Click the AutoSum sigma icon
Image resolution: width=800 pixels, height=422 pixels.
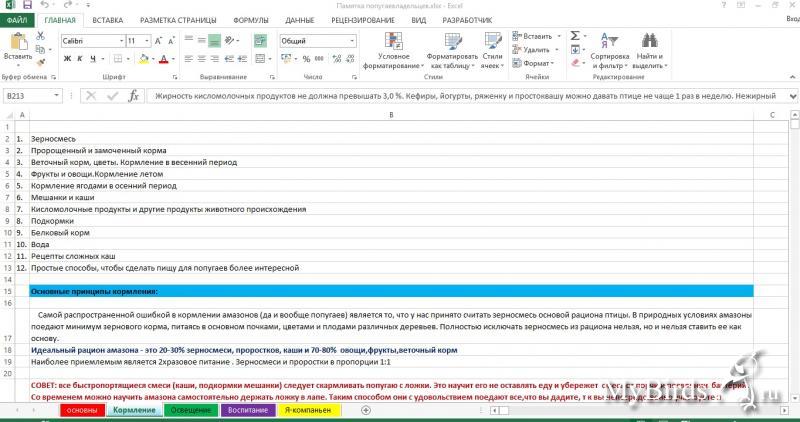point(576,36)
